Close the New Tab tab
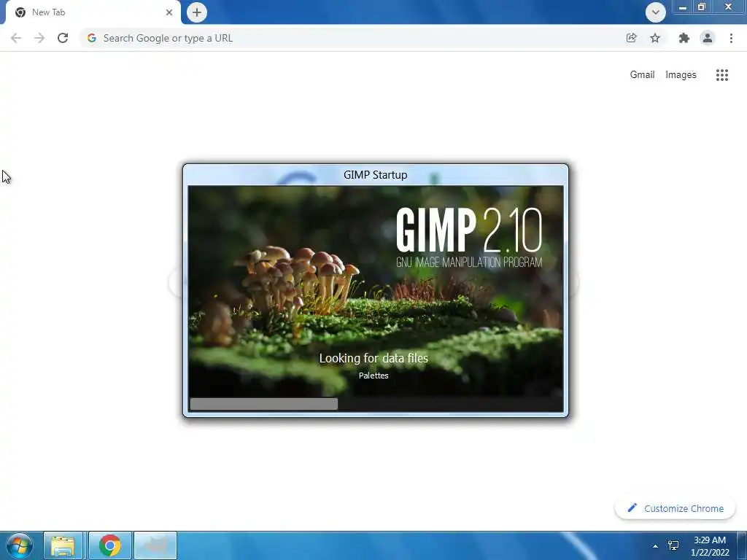 pyautogui.click(x=169, y=12)
